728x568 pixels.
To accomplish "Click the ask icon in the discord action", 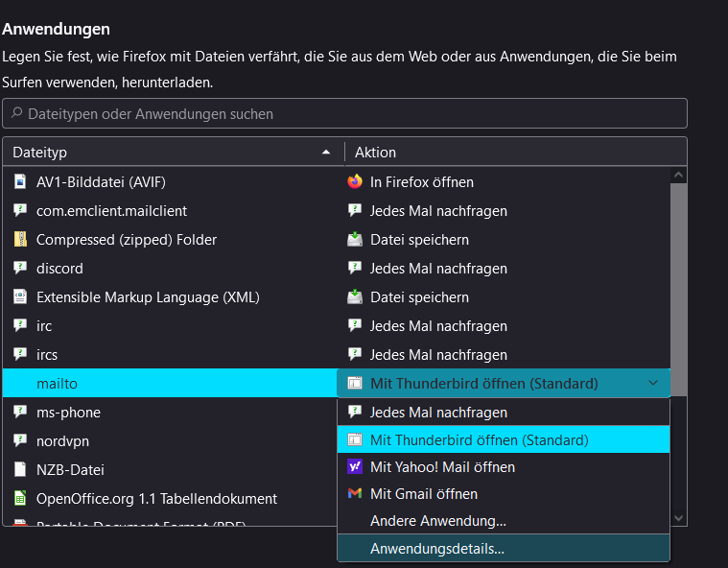I will pos(355,268).
